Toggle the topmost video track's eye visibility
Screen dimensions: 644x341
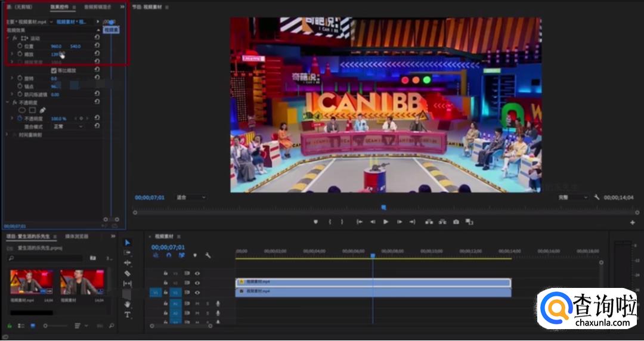coord(197,273)
